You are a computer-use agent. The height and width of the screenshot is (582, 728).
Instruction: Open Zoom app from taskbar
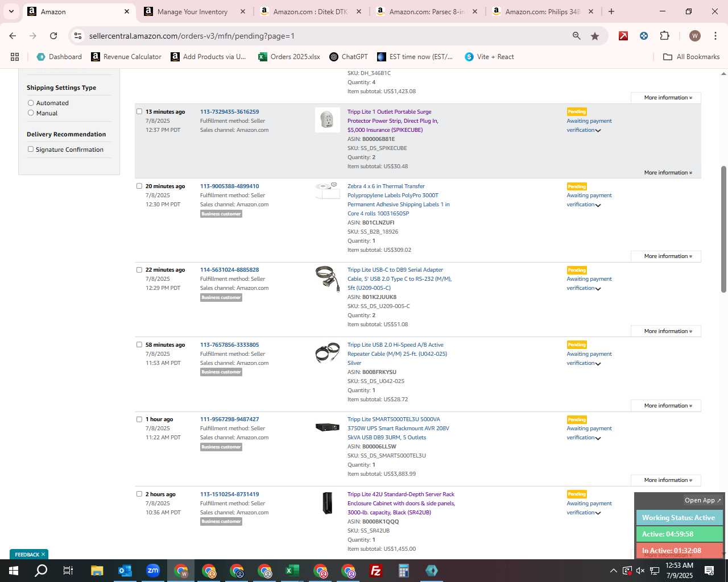[x=152, y=571]
